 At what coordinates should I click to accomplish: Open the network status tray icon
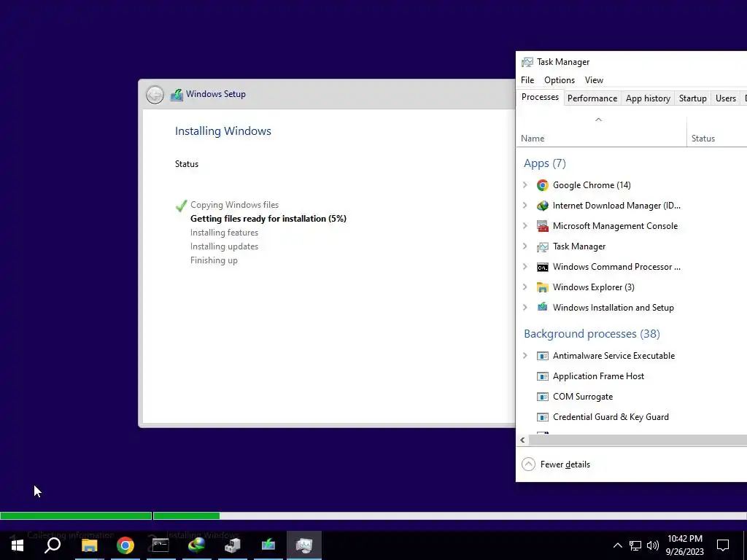pos(635,545)
